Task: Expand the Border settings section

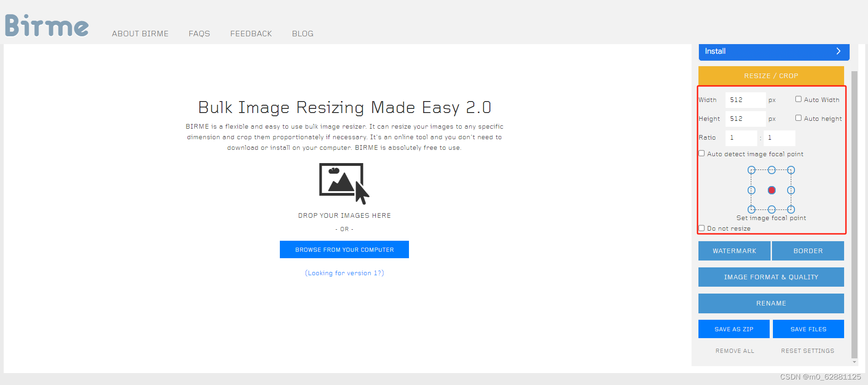Action: pyautogui.click(x=808, y=251)
